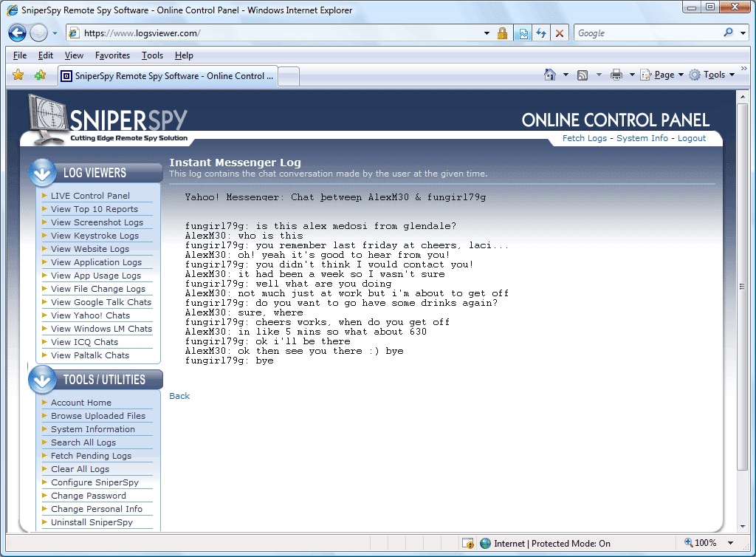This screenshot has height=557, width=756.
Task: Click the compatibility view icon in address bar
Action: 523,33
